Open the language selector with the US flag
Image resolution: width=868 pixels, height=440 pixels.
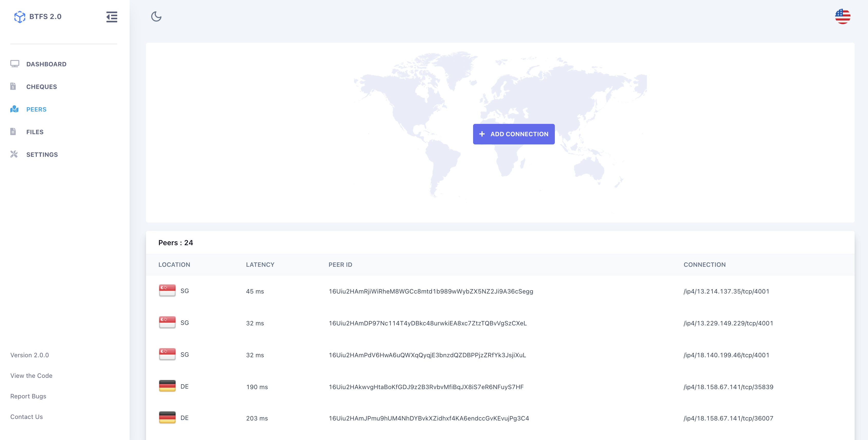click(843, 16)
